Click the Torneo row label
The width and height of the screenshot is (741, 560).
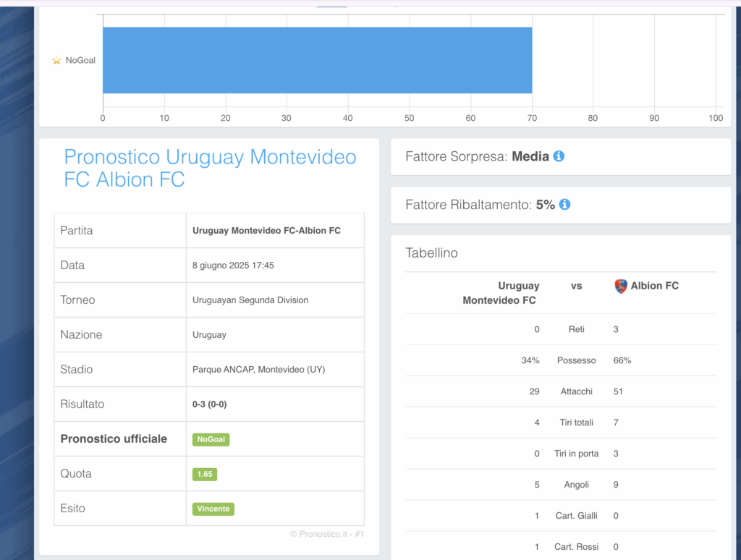click(77, 300)
